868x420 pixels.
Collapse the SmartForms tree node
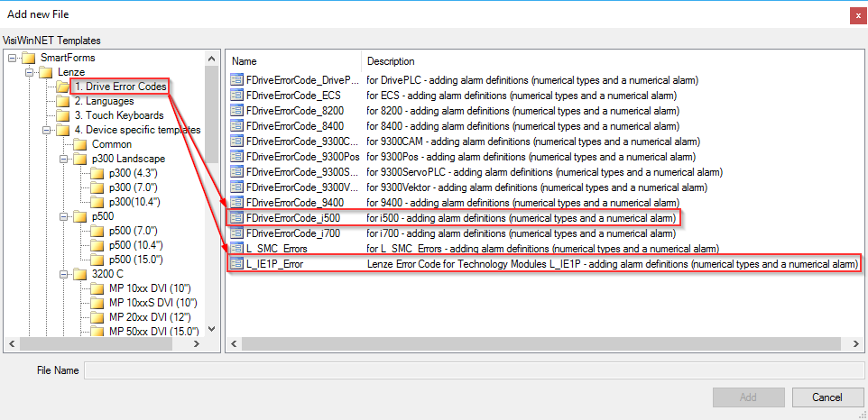click(x=12, y=58)
